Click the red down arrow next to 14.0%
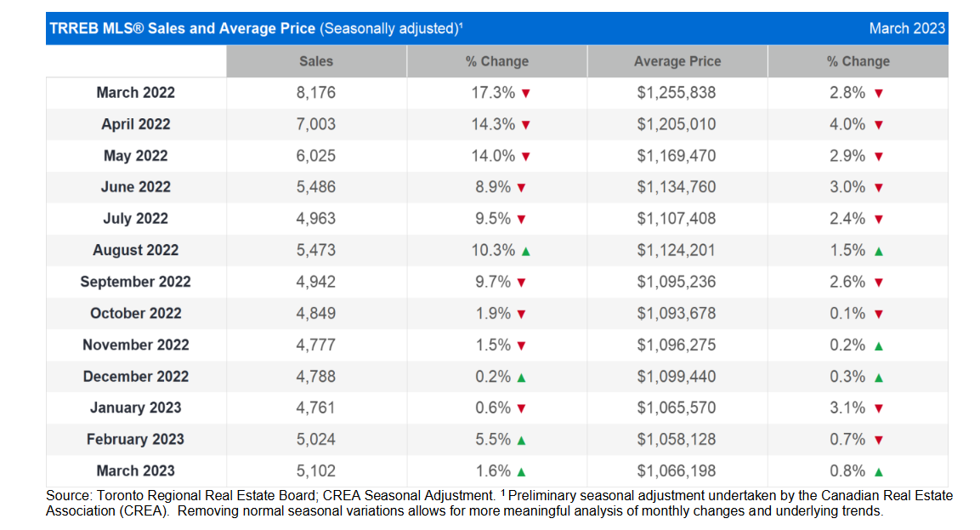This screenshot has height=530, width=980. click(525, 157)
